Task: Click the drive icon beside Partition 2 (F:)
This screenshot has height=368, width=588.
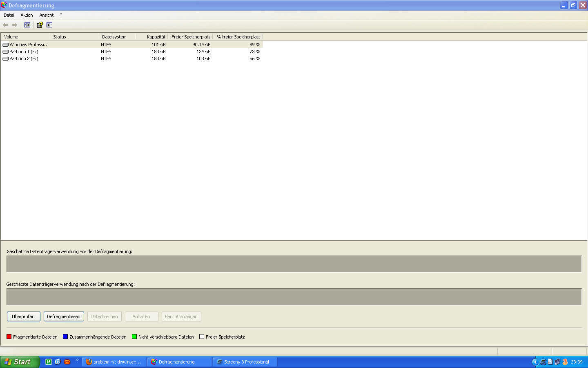Action: (6, 59)
